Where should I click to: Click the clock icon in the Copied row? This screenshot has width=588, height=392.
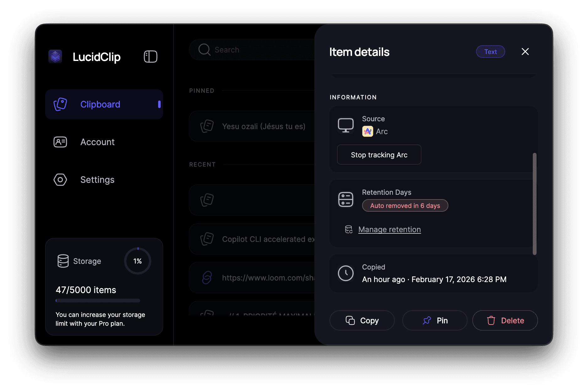(x=346, y=273)
